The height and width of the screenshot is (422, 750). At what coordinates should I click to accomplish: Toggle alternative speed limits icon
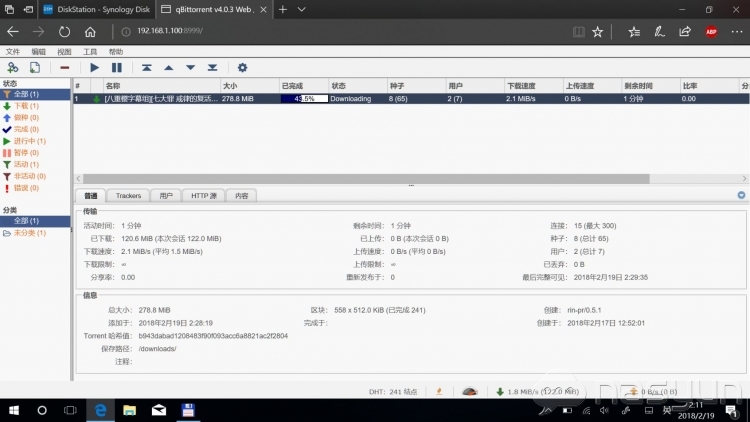pyautogui.click(x=470, y=391)
